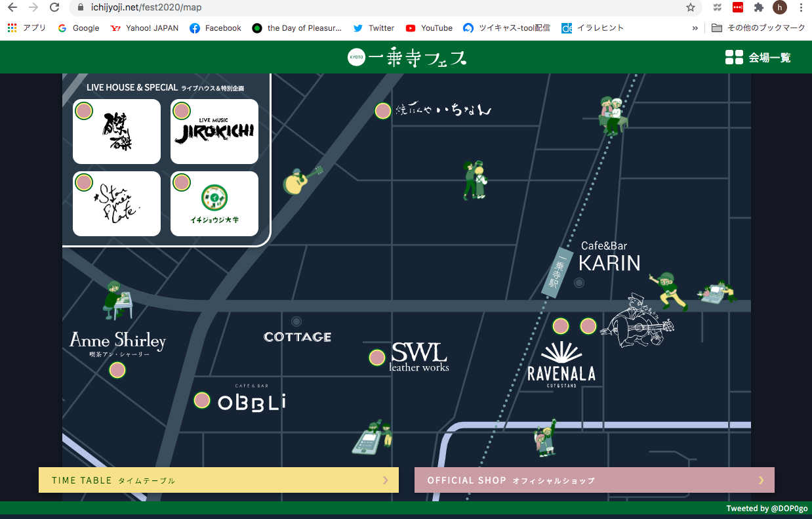Click the typewriter character illustration

tap(716, 293)
